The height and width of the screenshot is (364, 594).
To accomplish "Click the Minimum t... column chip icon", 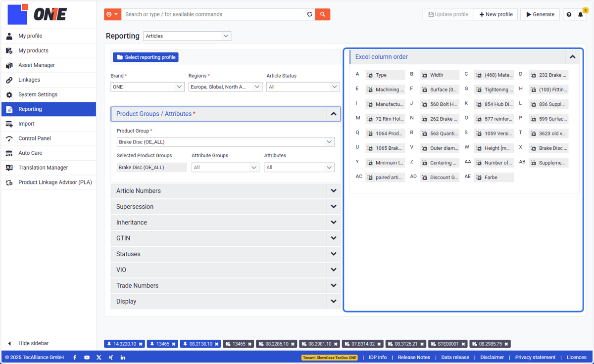I will (x=370, y=163).
